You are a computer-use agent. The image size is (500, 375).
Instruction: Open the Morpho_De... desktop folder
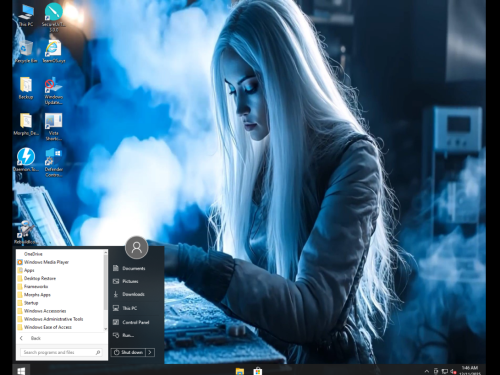26,124
